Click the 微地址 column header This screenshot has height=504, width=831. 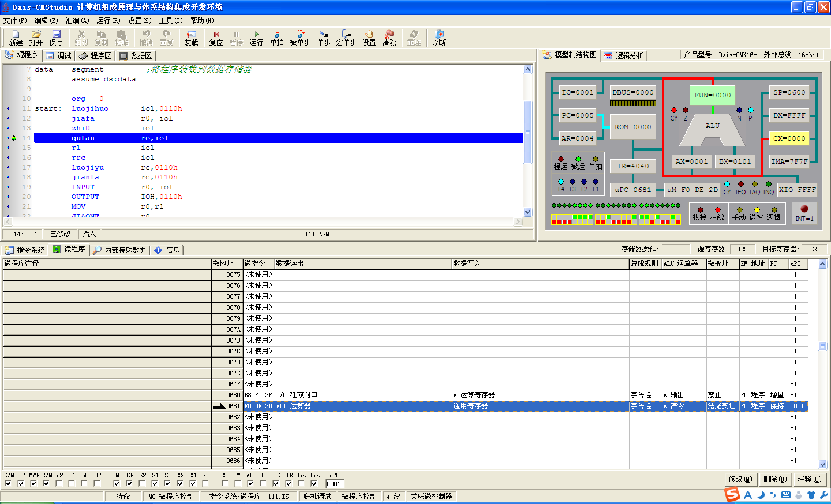227,264
